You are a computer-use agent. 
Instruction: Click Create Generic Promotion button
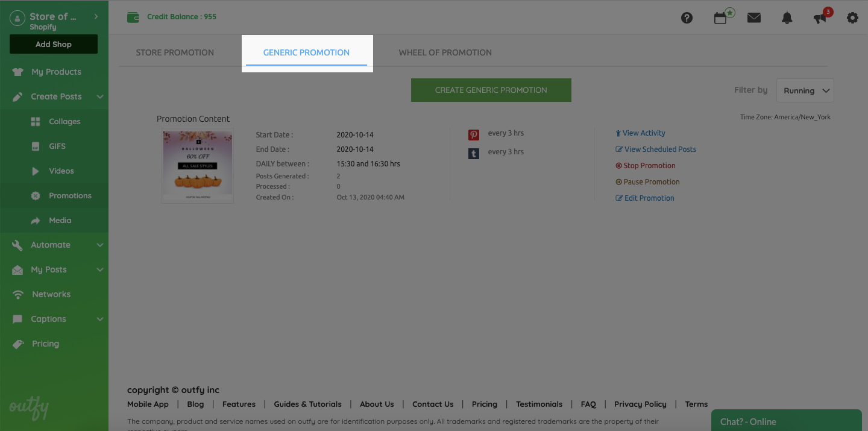pyautogui.click(x=491, y=90)
